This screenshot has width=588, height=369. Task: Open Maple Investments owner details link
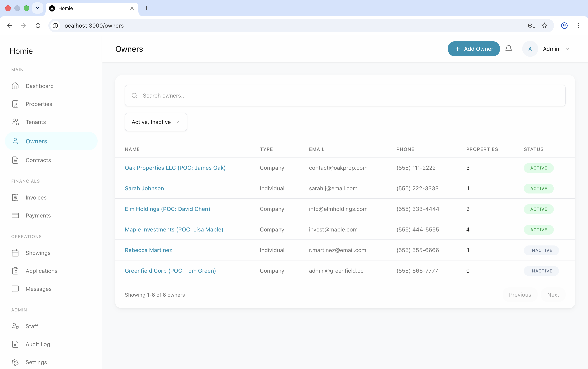click(174, 229)
